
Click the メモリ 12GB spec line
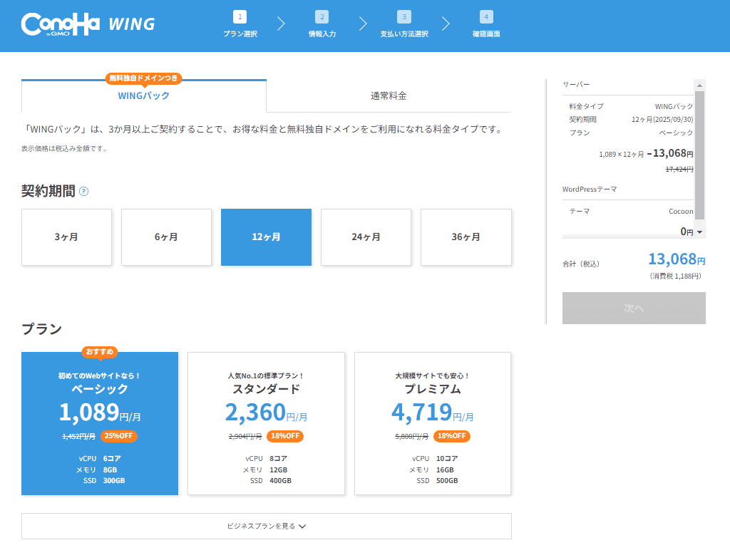coord(265,470)
